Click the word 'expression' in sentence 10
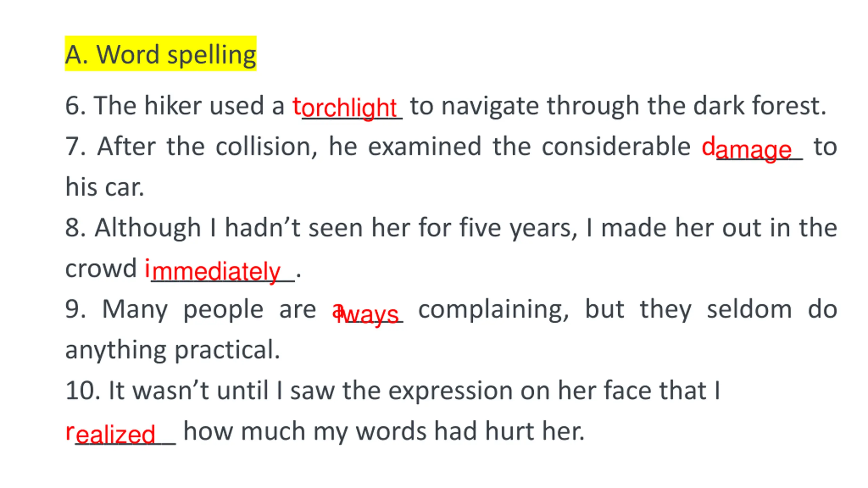868x488 pixels. coord(450,391)
